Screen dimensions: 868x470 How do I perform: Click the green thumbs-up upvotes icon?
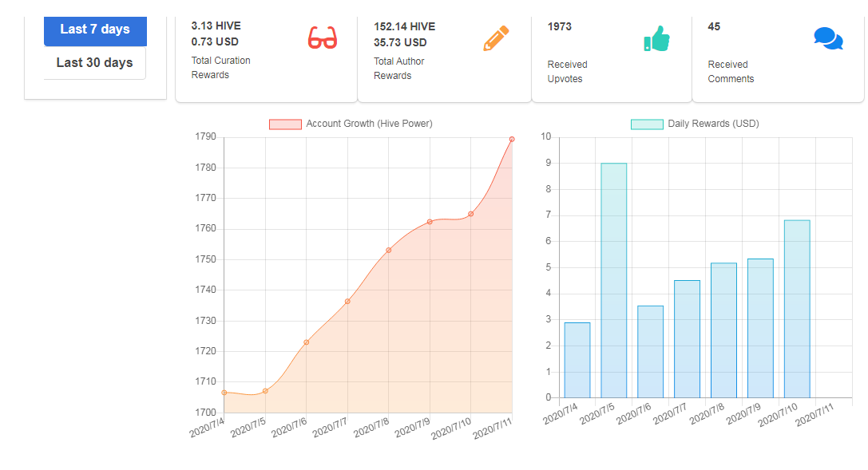pyautogui.click(x=657, y=39)
